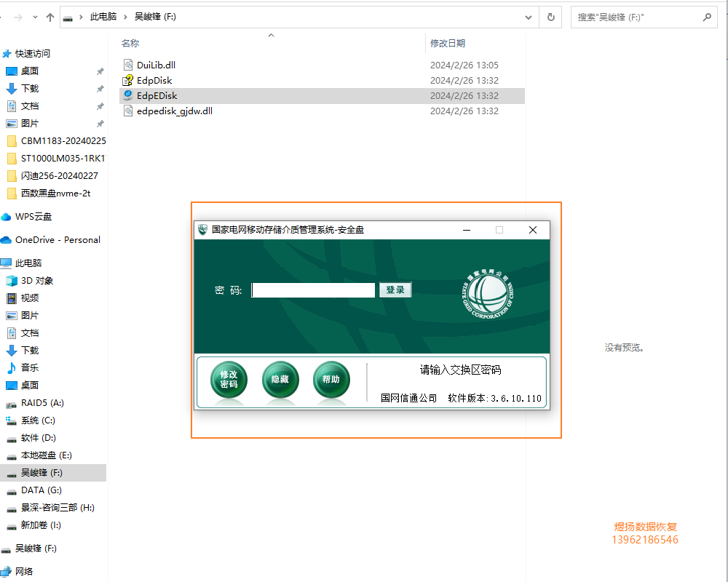Screen dimensions: 728x582
Task: Open the ST1000LM035-1RK1 folder
Action: pos(63,159)
